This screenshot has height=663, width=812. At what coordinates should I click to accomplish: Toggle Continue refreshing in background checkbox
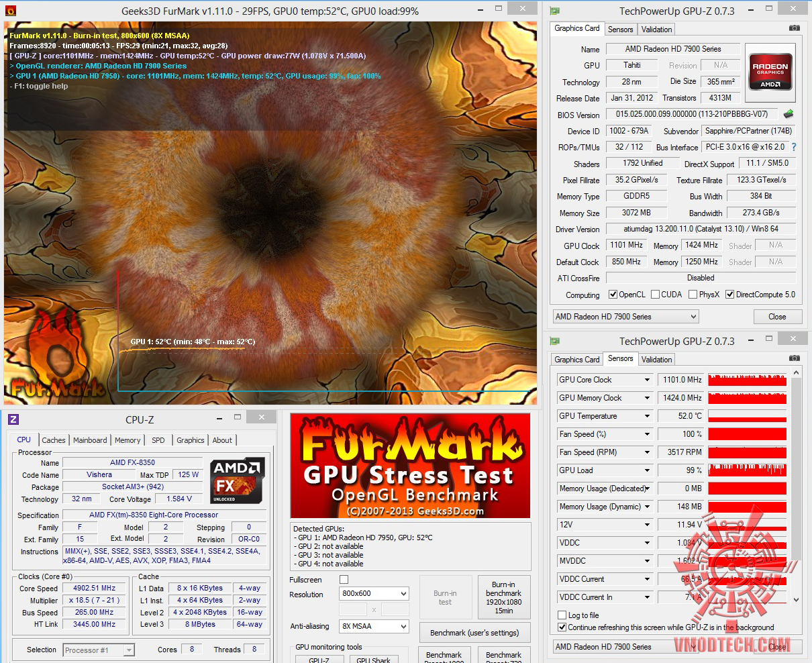click(x=562, y=627)
